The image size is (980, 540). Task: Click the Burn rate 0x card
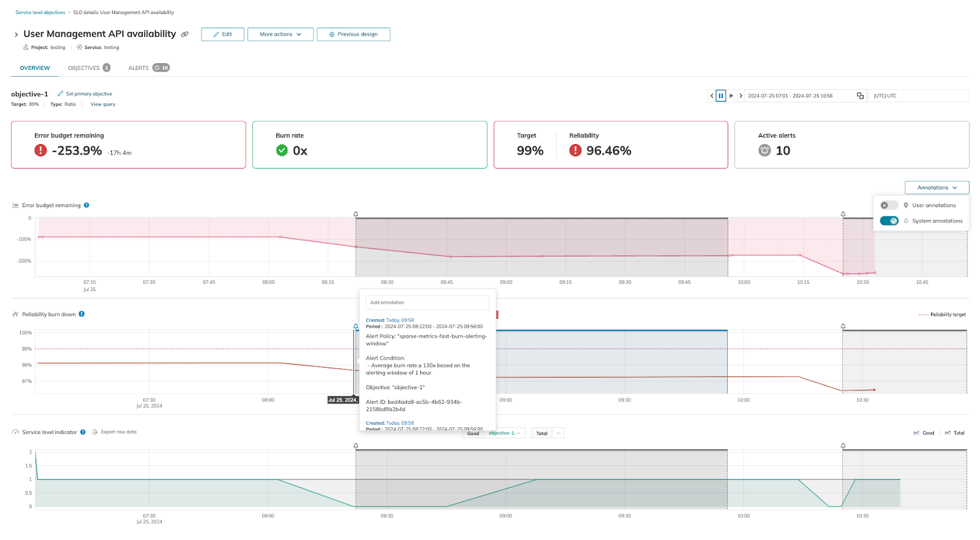tap(370, 145)
